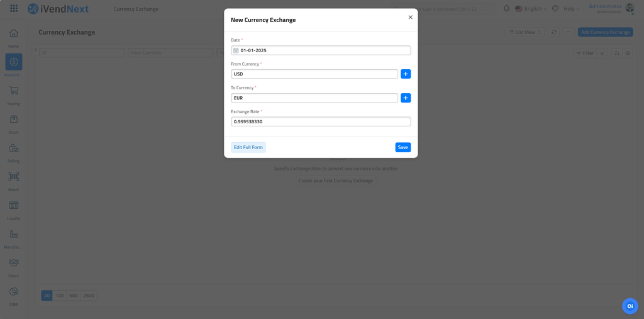Image resolution: width=644 pixels, height=319 pixels.
Task: Refresh the Currency Exchange list
Action: 553,32
